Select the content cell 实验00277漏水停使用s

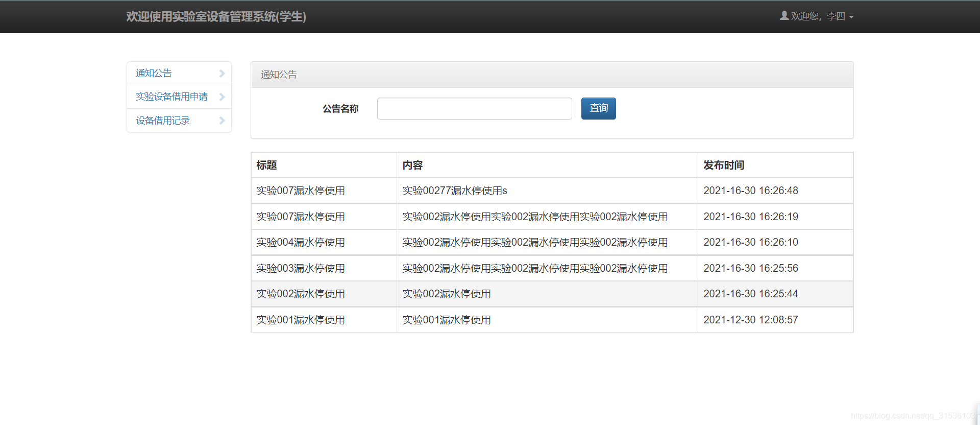point(547,191)
